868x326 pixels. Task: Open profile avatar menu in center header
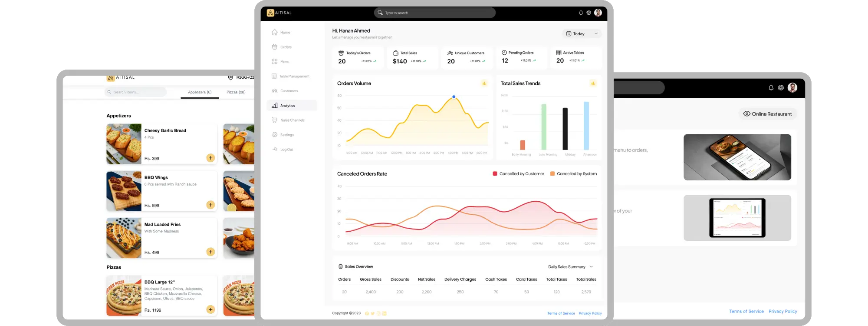(x=598, y=13)
